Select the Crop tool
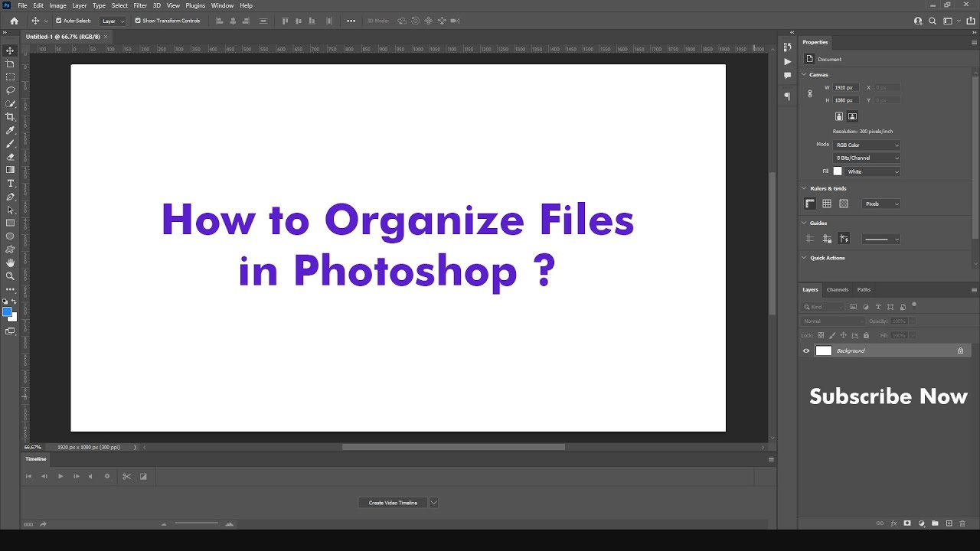 [x=10, y=116]
